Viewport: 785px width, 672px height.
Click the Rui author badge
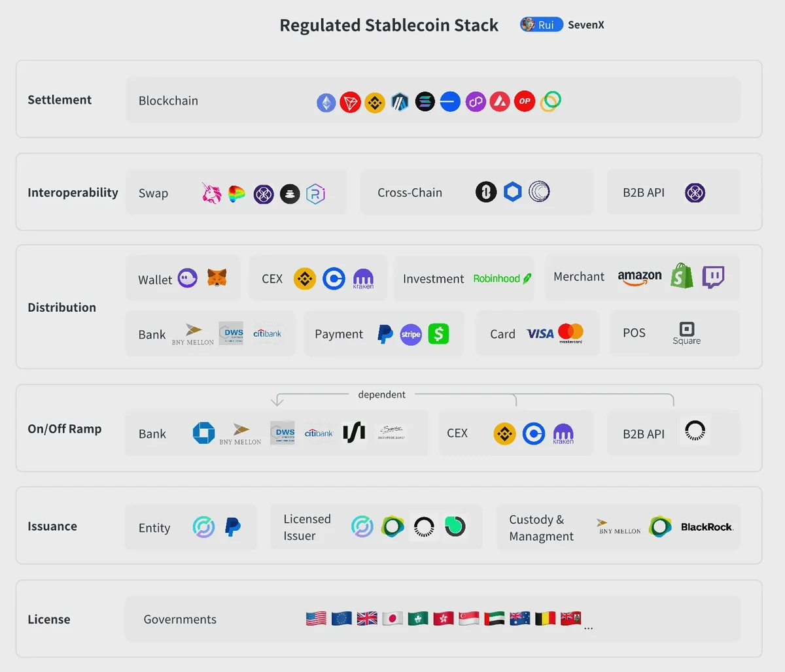[541, 25]
